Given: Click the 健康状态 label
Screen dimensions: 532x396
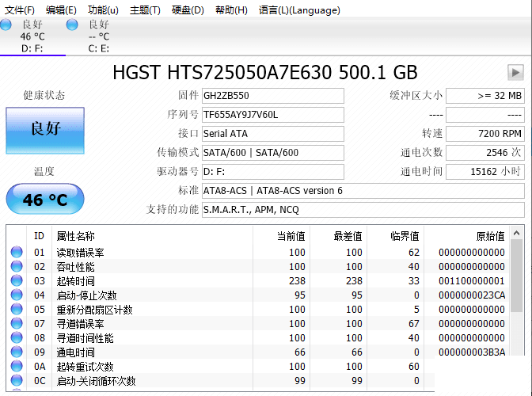Looking at the screenshot, I should 44,95.
